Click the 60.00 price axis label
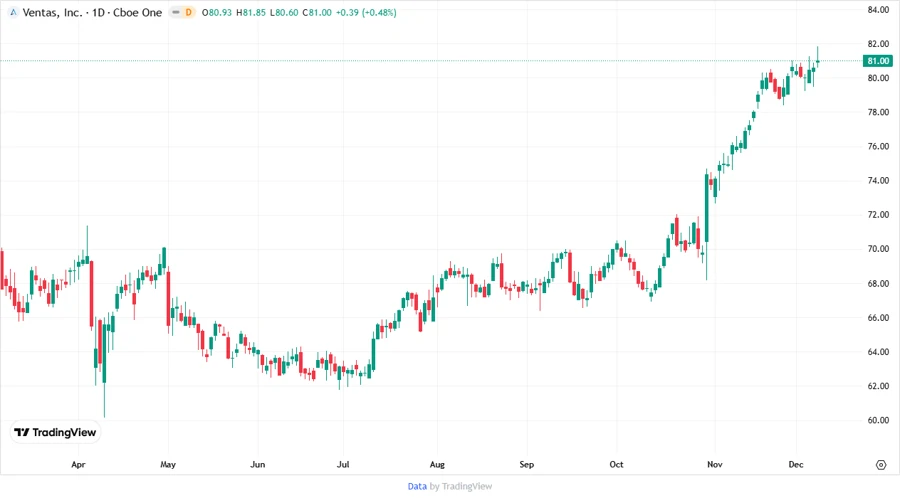900x498 pixels. pyautogui.click(x=878, y=420)
